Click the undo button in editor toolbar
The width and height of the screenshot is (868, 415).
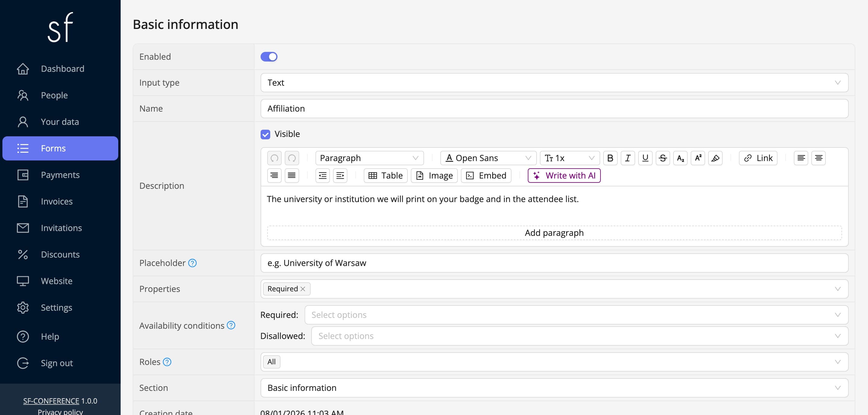pyautogui.click(x=274, y=158)
